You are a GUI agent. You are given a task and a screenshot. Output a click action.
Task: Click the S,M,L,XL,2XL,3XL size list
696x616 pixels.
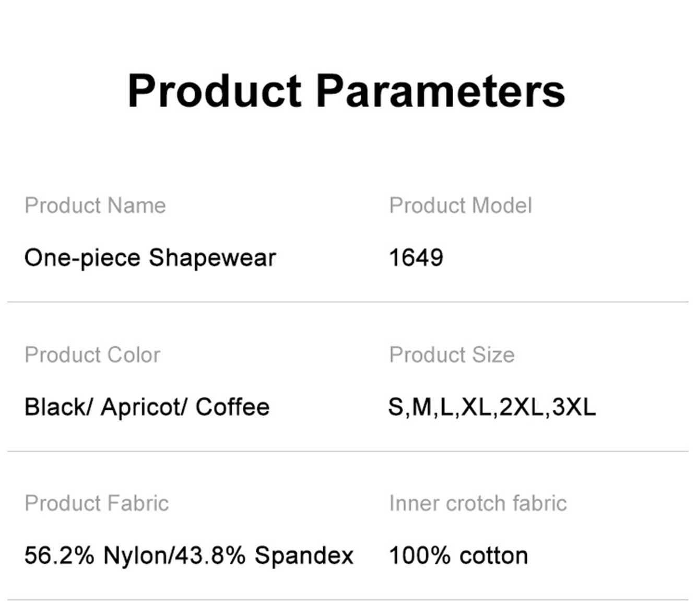pyautogui.click(x=492, y=407)
